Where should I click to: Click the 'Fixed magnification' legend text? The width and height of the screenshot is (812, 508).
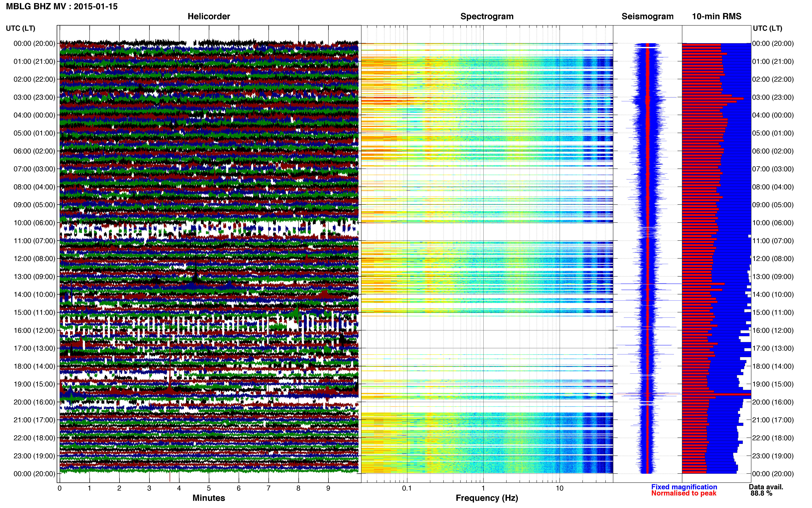click(684, 487)
